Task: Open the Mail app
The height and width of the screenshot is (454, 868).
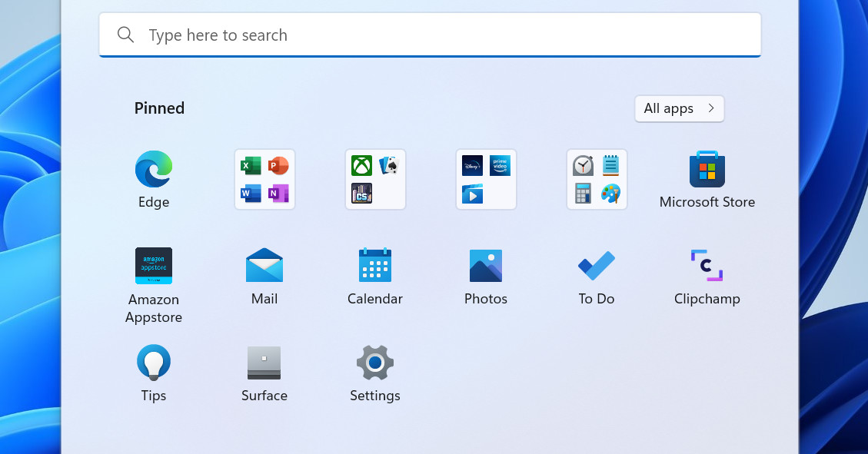Action: [x=264, y=266]
